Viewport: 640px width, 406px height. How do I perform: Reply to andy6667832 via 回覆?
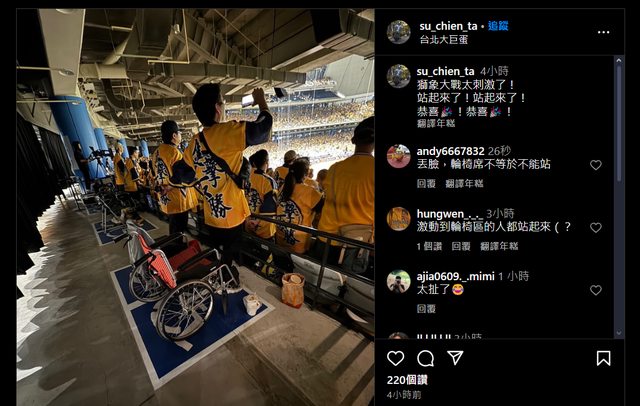(426, 184)
